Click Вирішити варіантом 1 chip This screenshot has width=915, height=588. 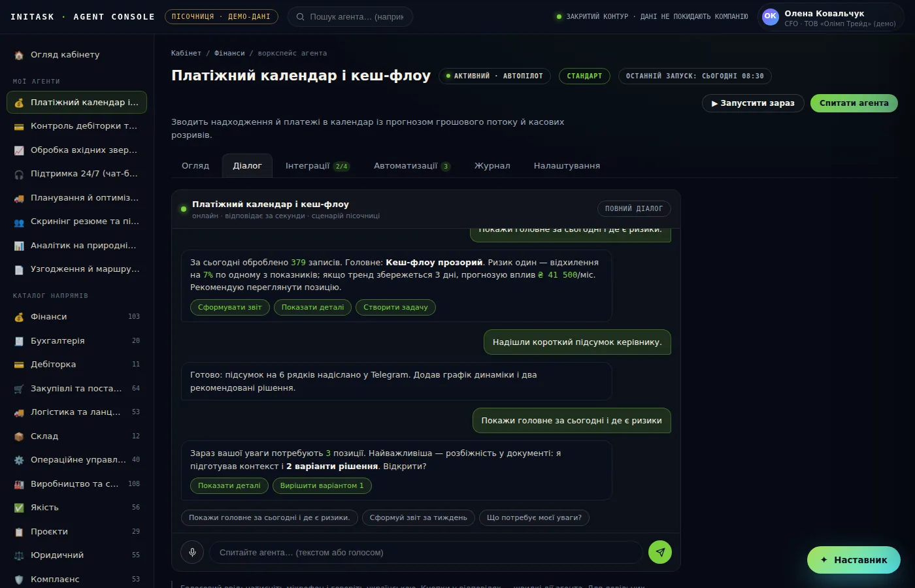click(322, 485)
